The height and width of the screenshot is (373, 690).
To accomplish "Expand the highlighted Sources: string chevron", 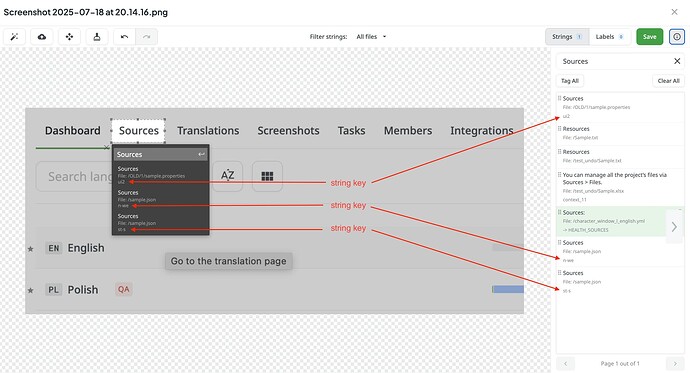I will pyautogui.click(x=674, y=227).
